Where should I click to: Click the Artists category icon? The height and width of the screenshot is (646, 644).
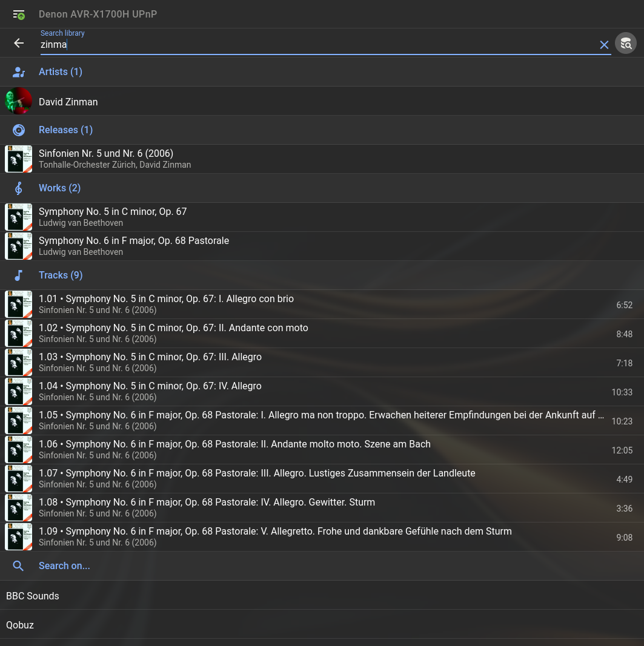tap(19, 72)
